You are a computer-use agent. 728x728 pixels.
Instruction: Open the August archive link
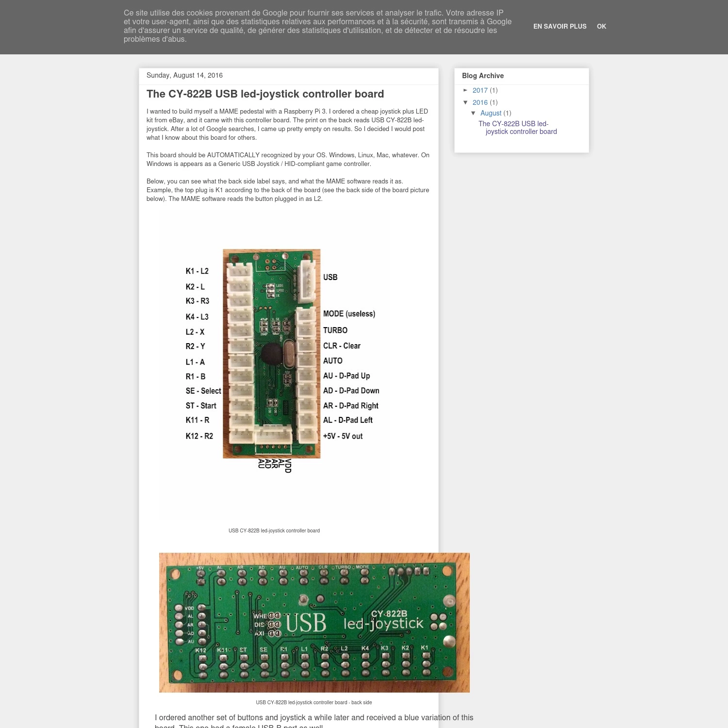[491, 113]
